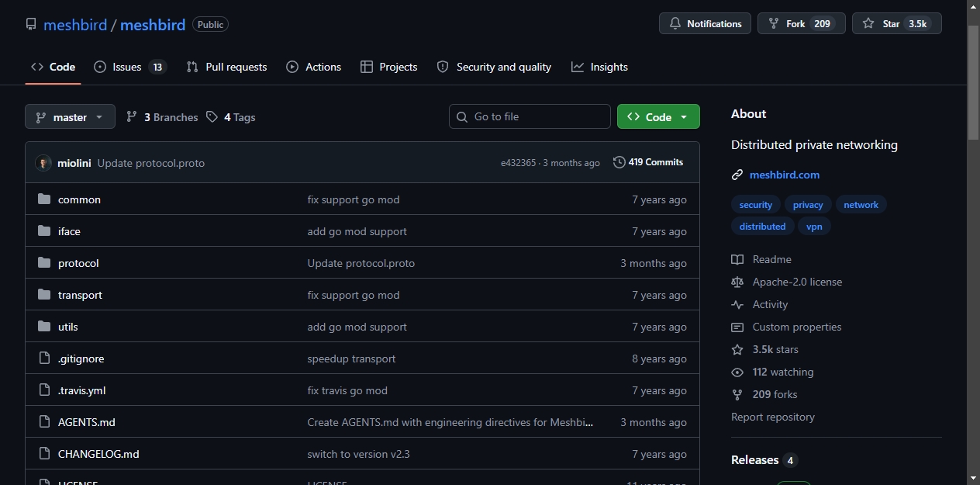This screenshot has height=485, width=980.
Task: Click the Notifications bell icon
Action: point(675,24)
